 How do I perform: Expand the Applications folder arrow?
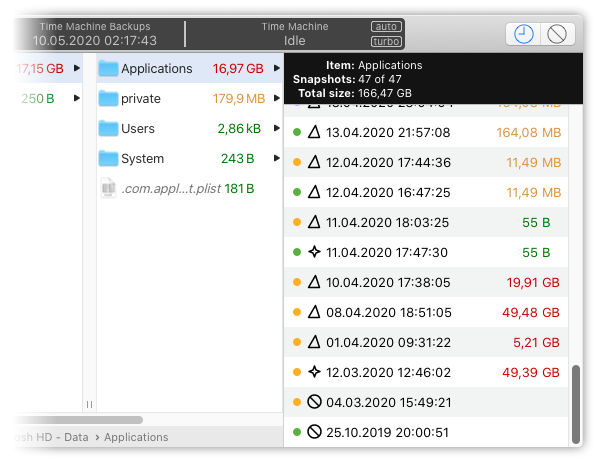click(277, 68)
